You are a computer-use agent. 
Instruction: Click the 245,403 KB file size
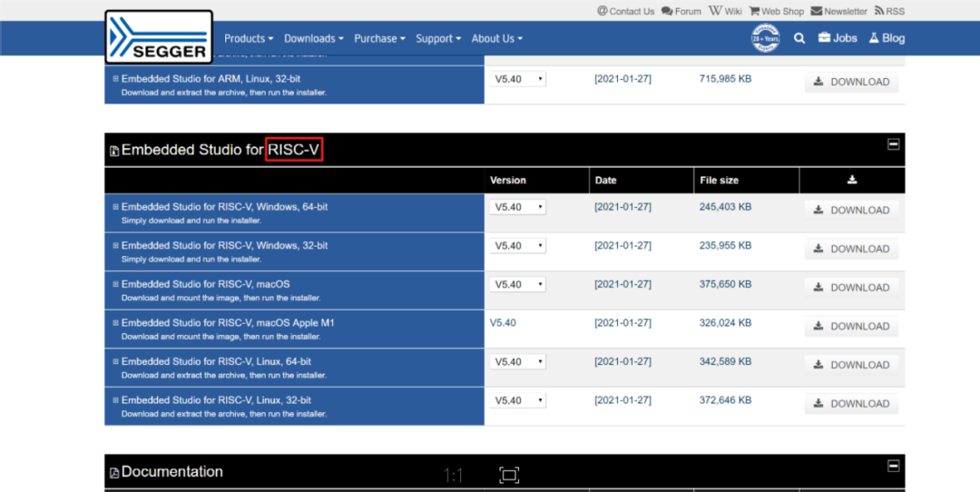tap(726, 207)
